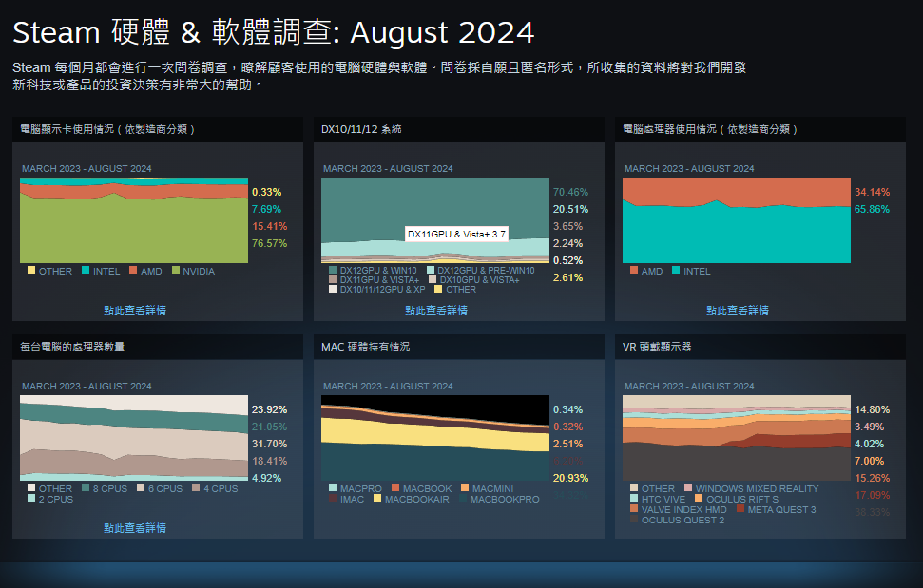Image resolution: width=923 pixels, height=588 pixels.
Task: Click the MACBOOKAIR legend swatch
Action: pyautogui.click(x=377, y=499)
